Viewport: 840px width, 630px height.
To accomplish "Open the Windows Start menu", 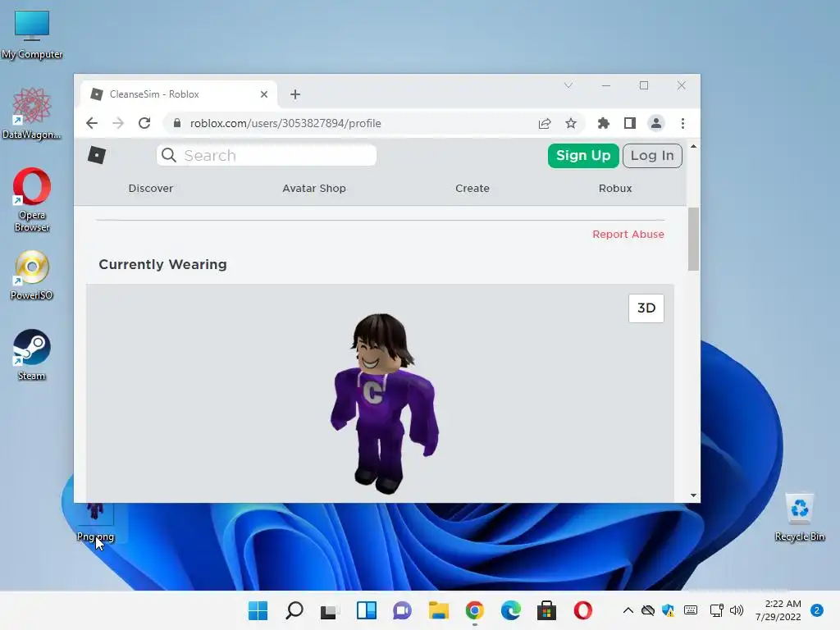I will (x=258, y=610).
